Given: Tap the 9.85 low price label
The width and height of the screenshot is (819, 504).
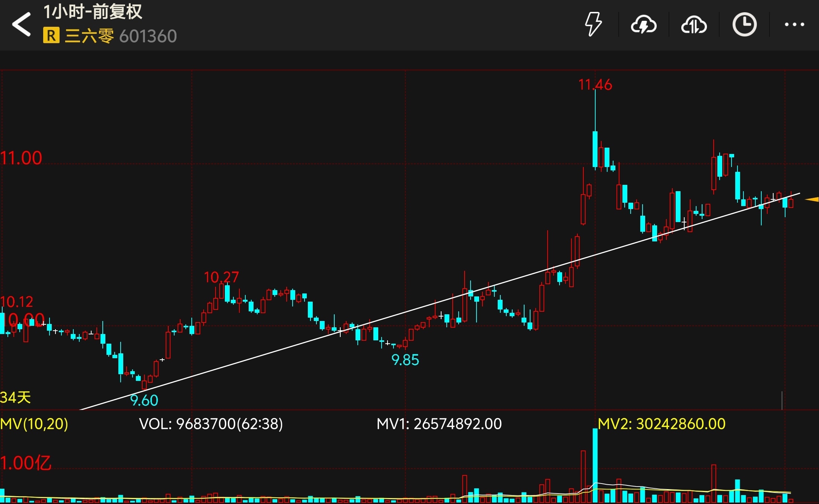Looking at the screenshot, I should (x=405, y=360).
